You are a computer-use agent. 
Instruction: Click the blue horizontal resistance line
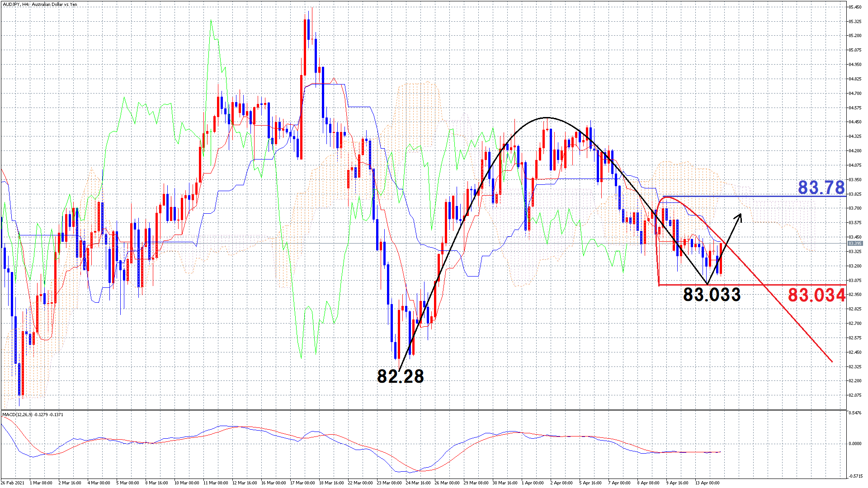769,197
